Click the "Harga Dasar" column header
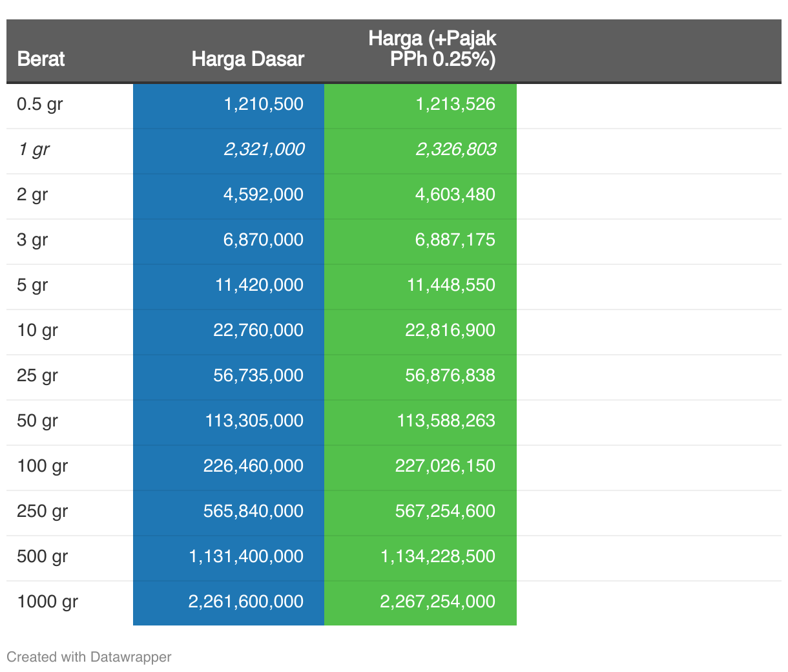The image size is (788, 672). (x=247, y=59)
